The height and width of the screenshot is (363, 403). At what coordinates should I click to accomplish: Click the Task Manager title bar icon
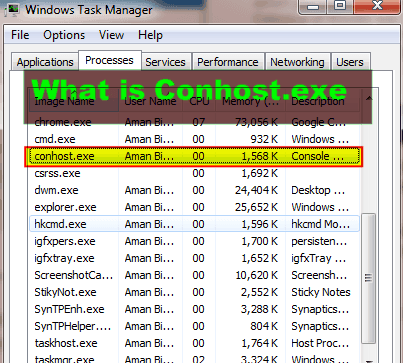coord(13,9)
